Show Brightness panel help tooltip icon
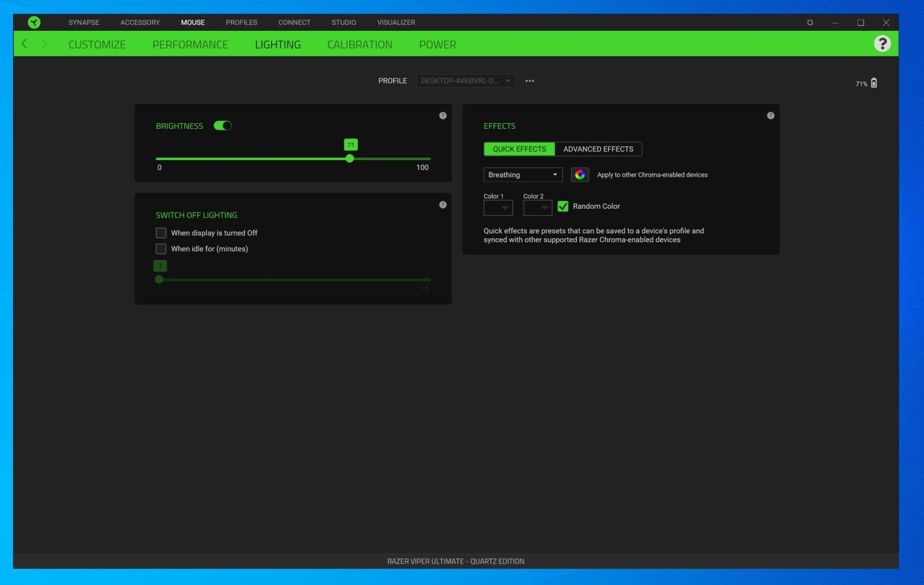Viewport: 924px width, 585px height. pos(442,116)
